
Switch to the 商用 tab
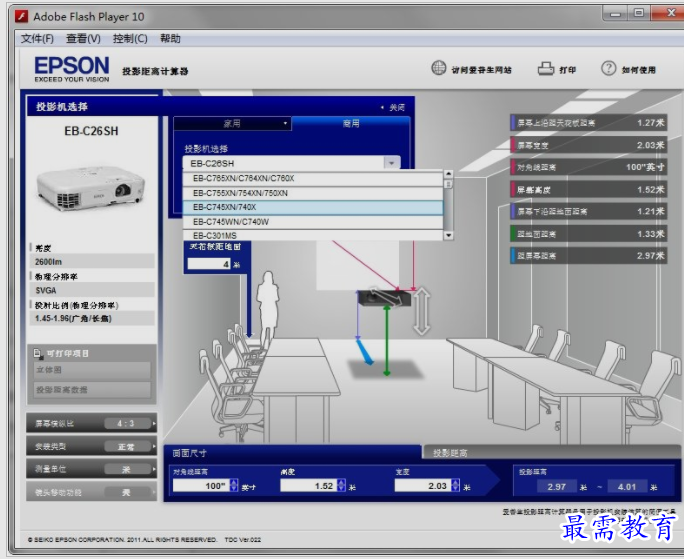click(351, 123)
